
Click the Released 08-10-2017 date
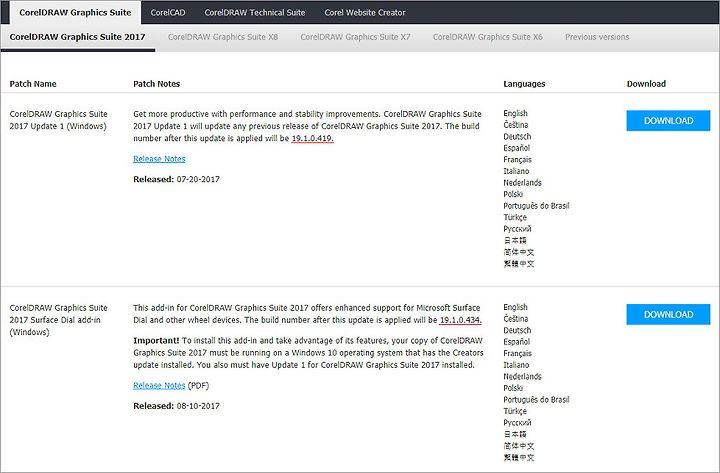(x=176, y=406)
